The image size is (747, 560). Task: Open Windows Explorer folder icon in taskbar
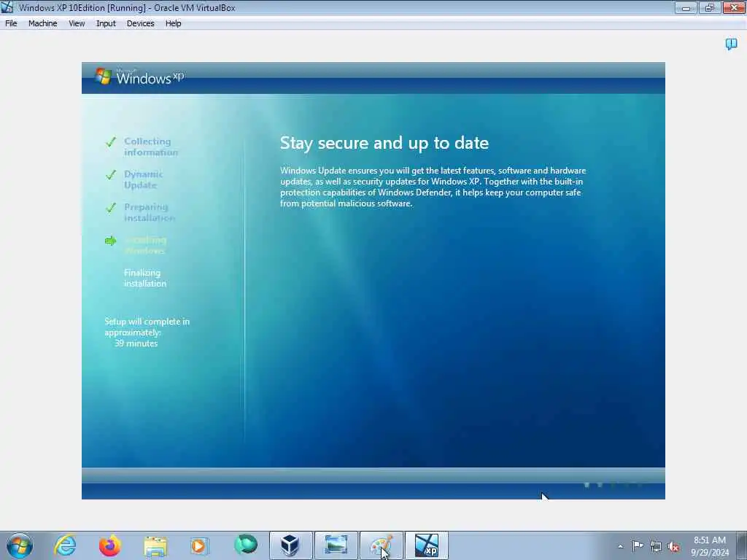pos(155,545)
